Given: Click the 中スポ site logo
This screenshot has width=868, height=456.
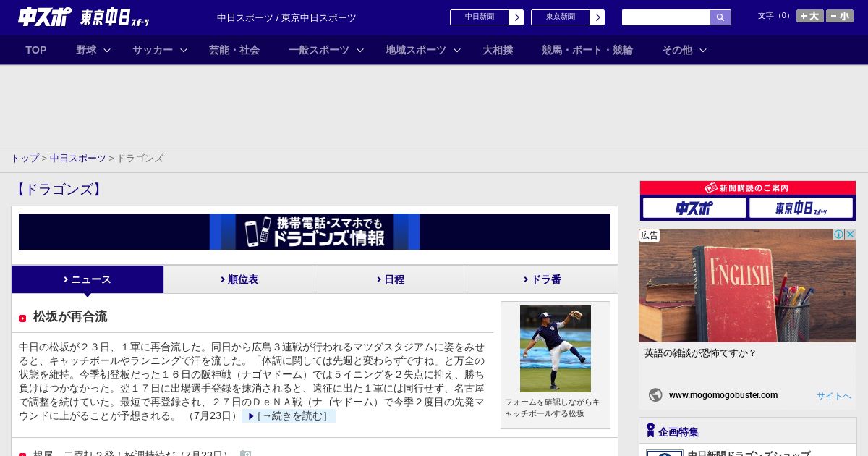Looking at the screenshot, I should pos(45,17).
